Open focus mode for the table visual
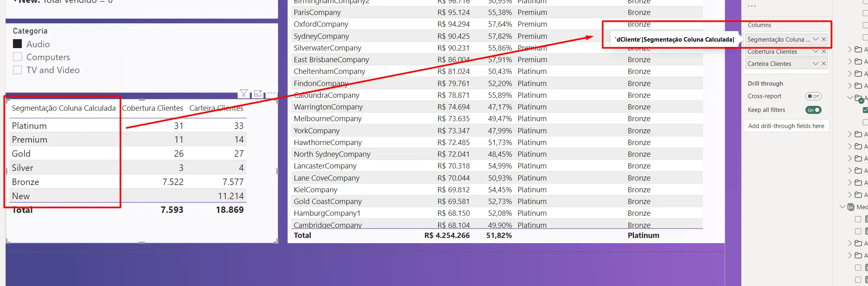This screenshot has width=868, height=286. point(257,94)
